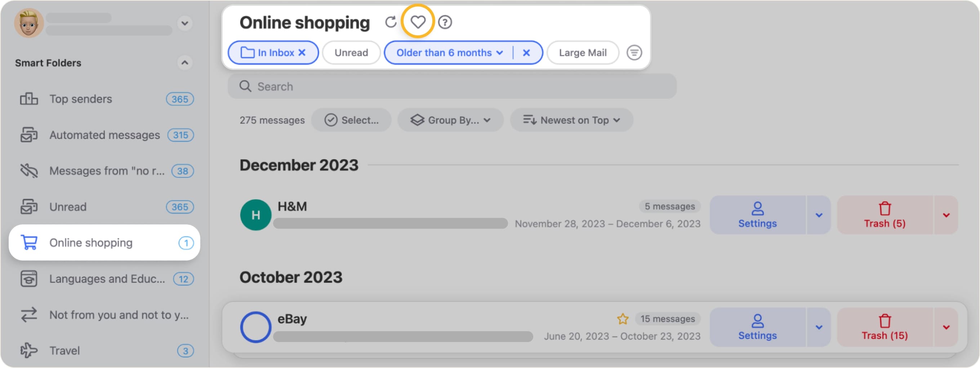Remove the In Inbox filter chip

(302, 53)
